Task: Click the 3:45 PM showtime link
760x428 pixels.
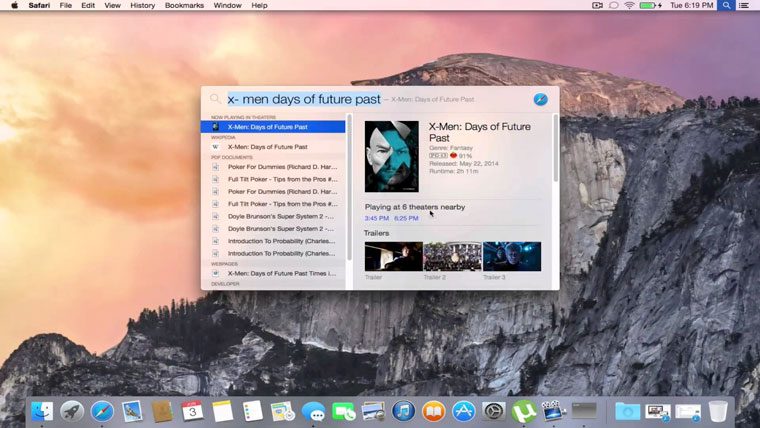Action: coord(376,218)
